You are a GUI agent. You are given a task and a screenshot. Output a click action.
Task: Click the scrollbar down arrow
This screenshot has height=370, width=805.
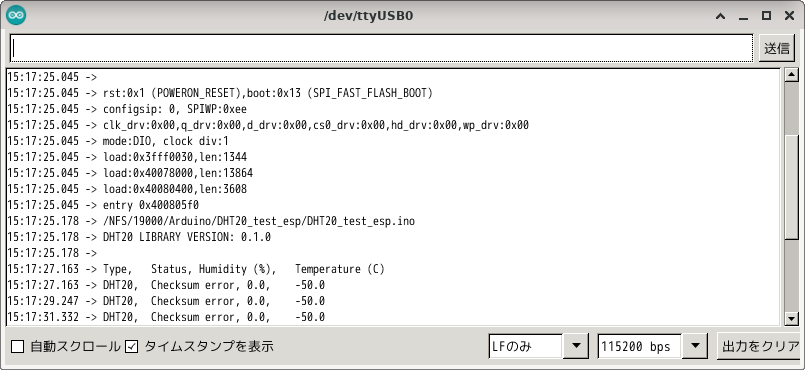(x=792, y=319)
